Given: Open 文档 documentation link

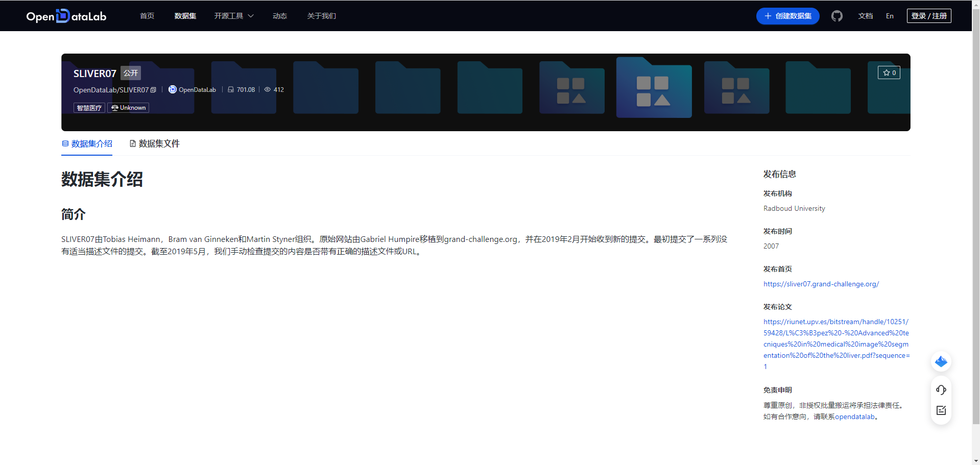Looking at the screenshot, I should click(866, 16).
